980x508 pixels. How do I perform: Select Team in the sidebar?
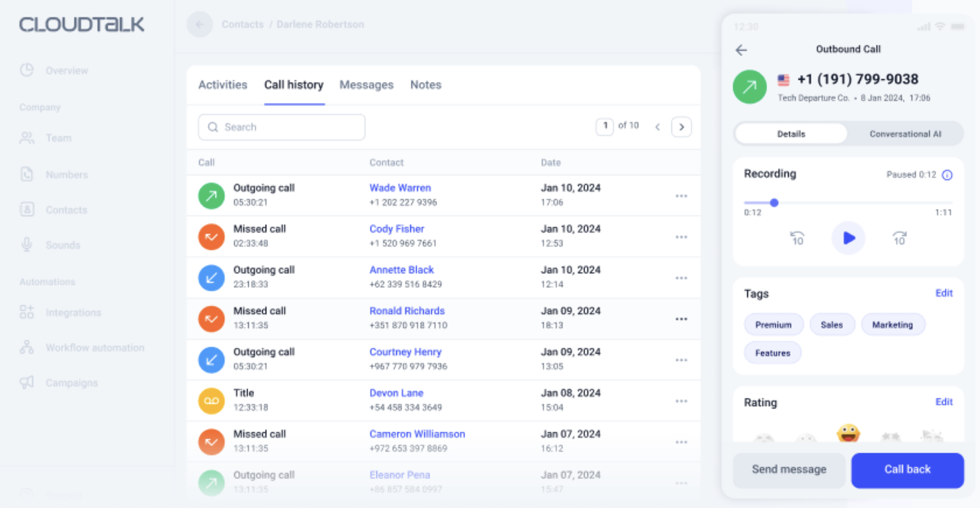(x=58, y=138)
